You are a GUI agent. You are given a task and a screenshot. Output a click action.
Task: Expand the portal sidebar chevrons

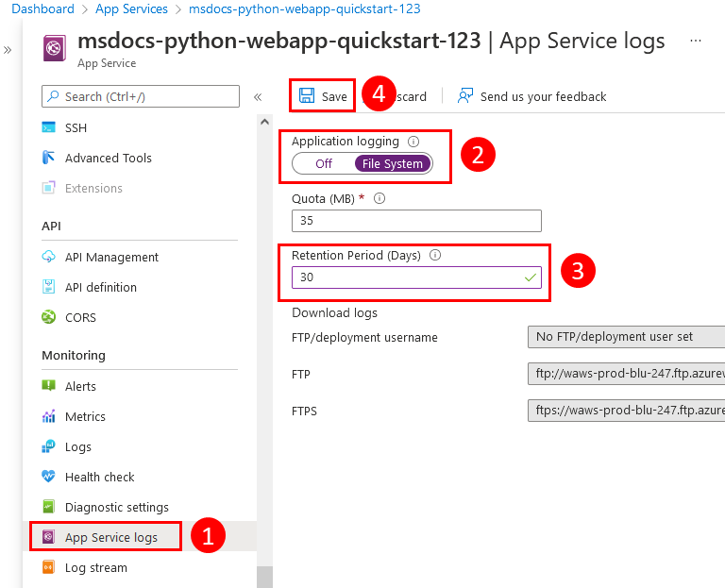pyautogui.click(x=8, y=50)
